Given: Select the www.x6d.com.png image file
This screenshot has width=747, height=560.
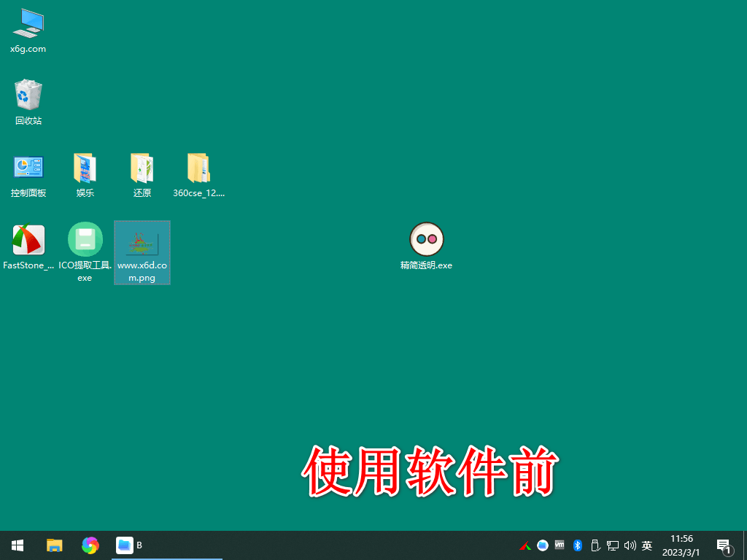Looking at the screenshot, I should pos(142,244).
